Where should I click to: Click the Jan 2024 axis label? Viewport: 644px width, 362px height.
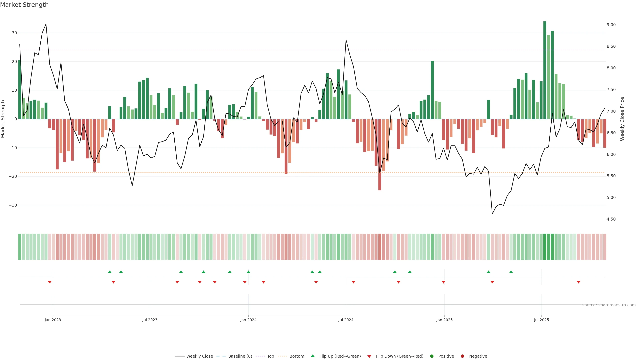click(x=248, y=320)
